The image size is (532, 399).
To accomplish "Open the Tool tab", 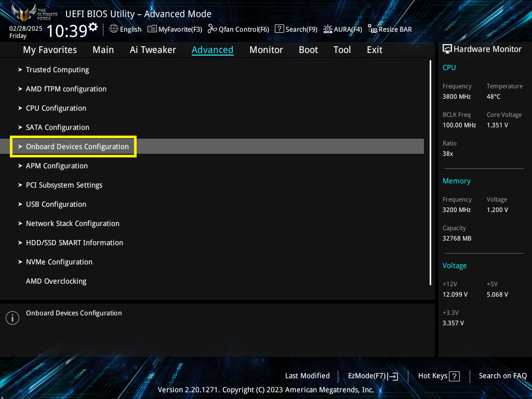I will click(342, 50).
